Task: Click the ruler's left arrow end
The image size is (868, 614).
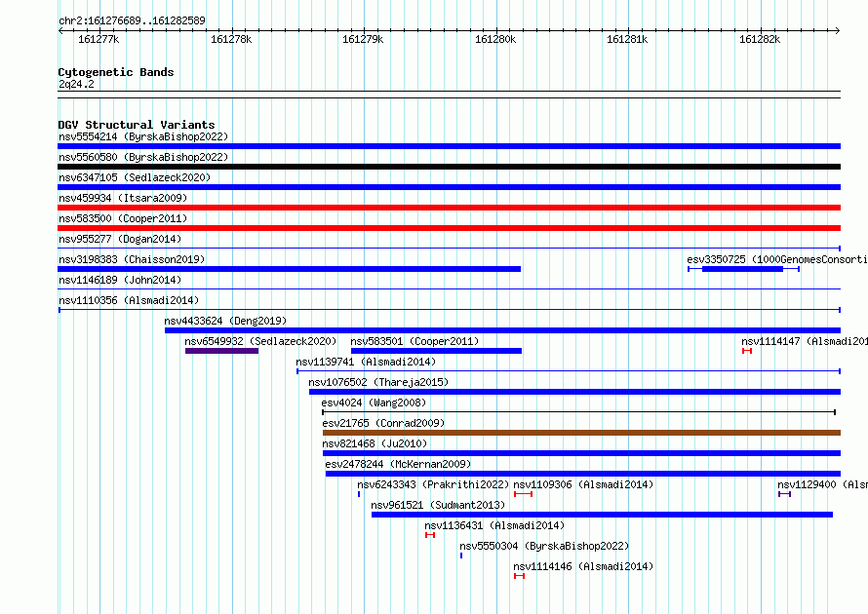Action: (x=60, y=31)
